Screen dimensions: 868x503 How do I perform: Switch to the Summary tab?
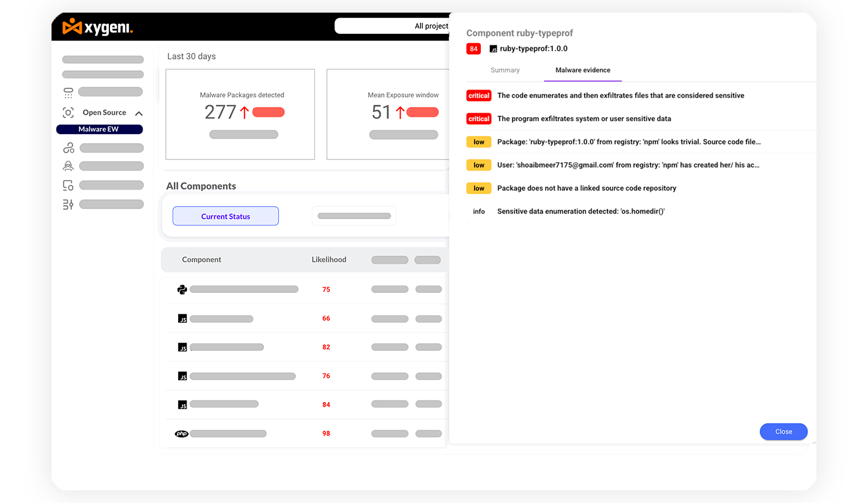point(505,70)
